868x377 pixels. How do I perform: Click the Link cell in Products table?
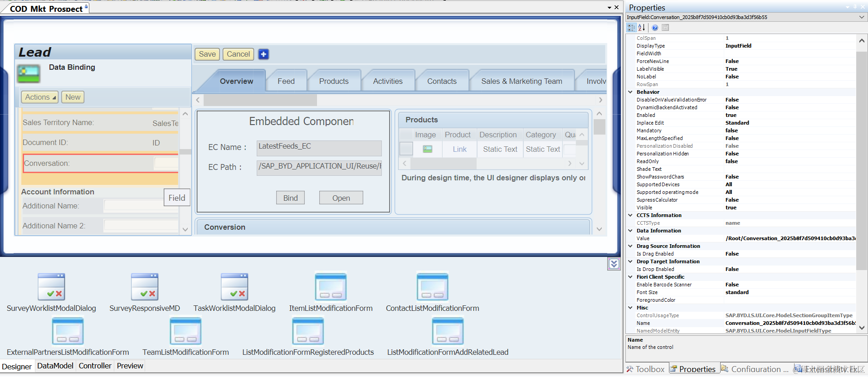[459, 149]
